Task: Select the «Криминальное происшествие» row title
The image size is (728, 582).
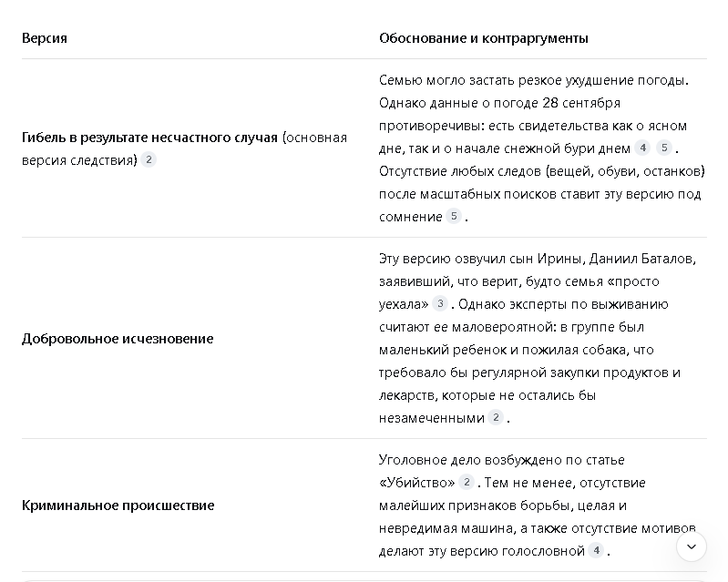Action: [118, 505]
